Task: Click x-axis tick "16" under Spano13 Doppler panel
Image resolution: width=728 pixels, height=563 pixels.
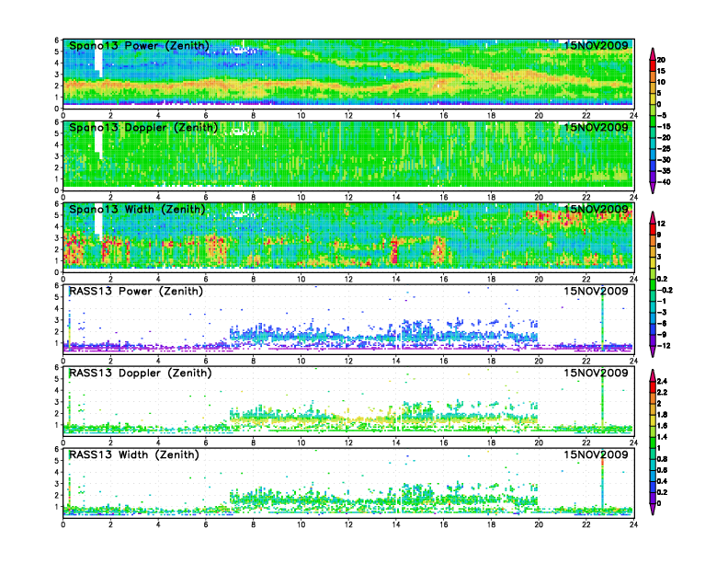Action: [x=443, y=198]
